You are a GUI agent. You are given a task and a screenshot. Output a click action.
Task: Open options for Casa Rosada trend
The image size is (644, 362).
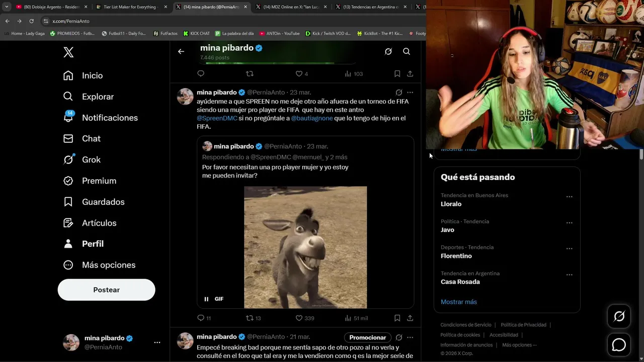570,275
